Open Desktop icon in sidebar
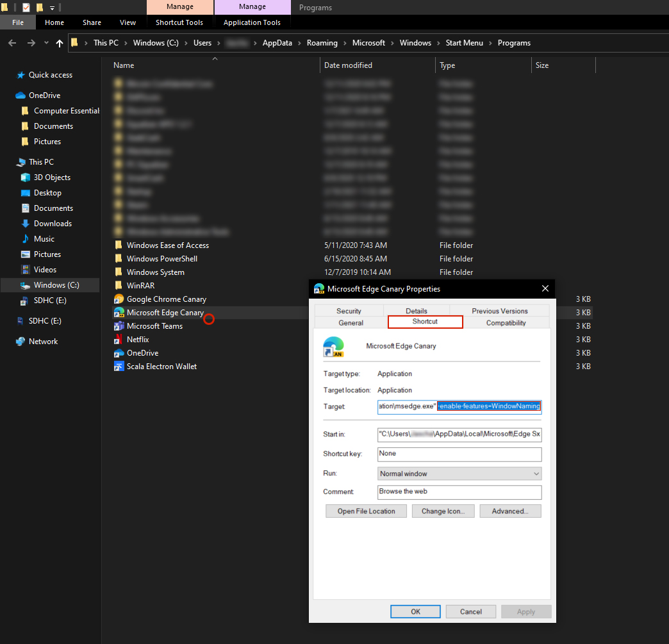 coord(26,193)
